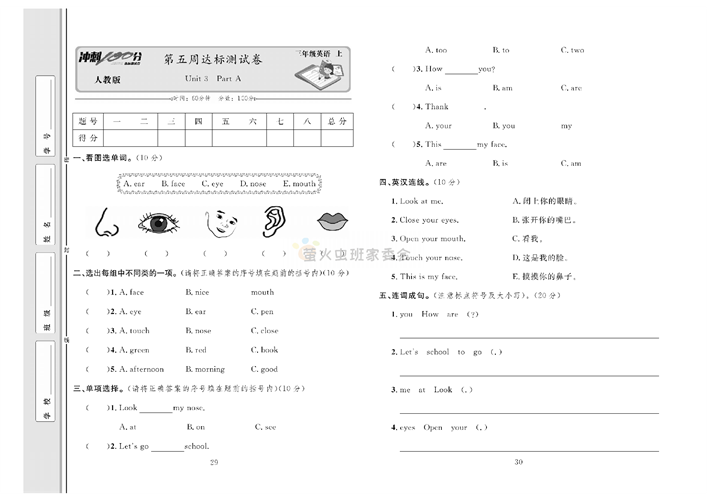Viewport: 707px width, 500px height.
Task: Click the title '第五周达标测试卷'
Action: [x=212, y=59]
